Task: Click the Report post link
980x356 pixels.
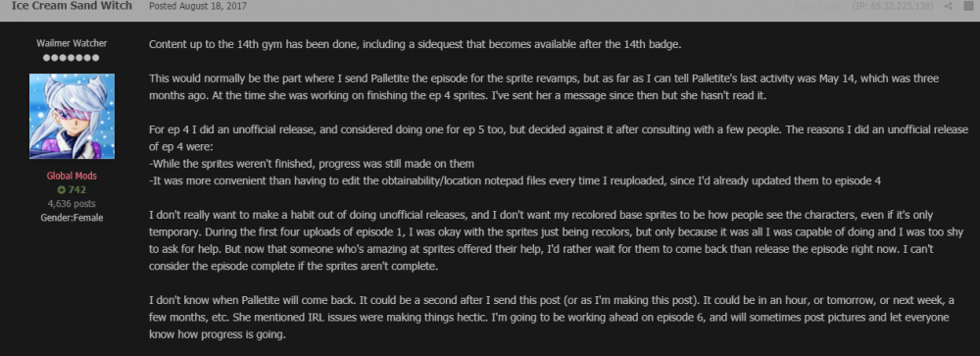Action: [x=817, y=6]
